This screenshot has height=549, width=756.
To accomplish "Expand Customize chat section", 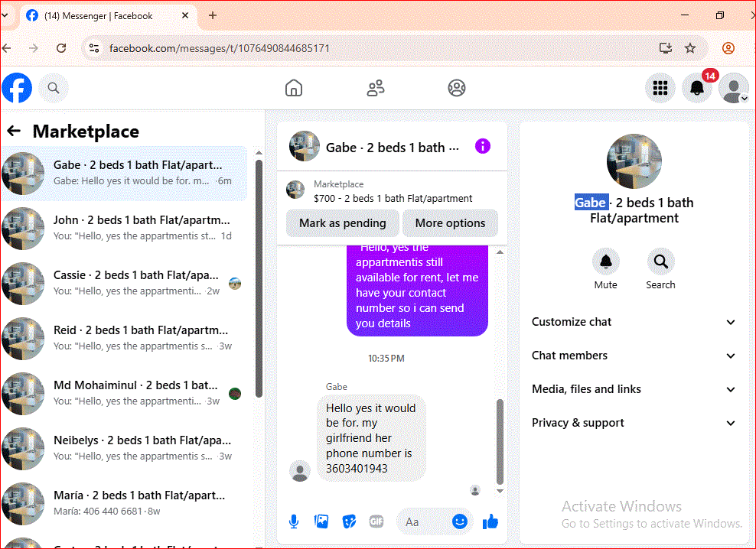I will tap(634, 322).
